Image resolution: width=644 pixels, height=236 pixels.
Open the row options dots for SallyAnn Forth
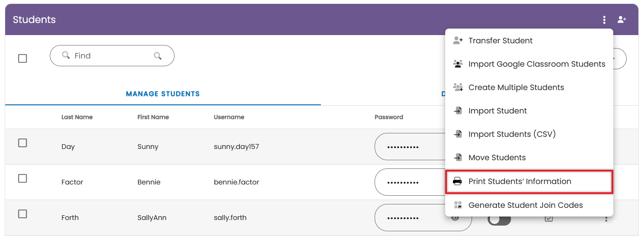606,219
